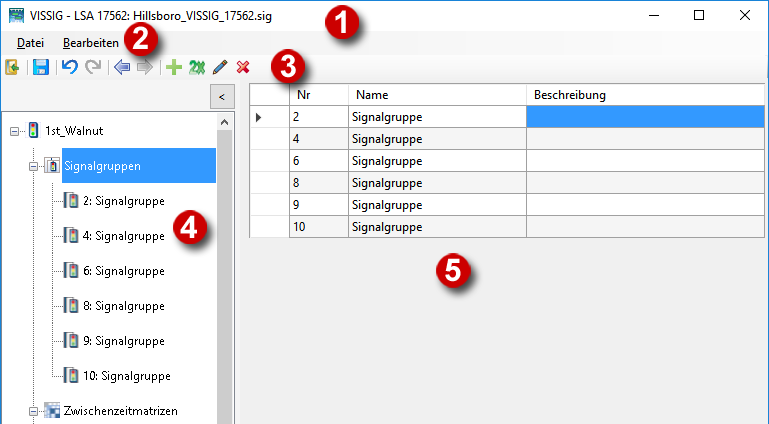The width and height of the screenshot is (769, 424).
Task: Click the Undo arrow in the toolbar
Action: tap(69, 67)
